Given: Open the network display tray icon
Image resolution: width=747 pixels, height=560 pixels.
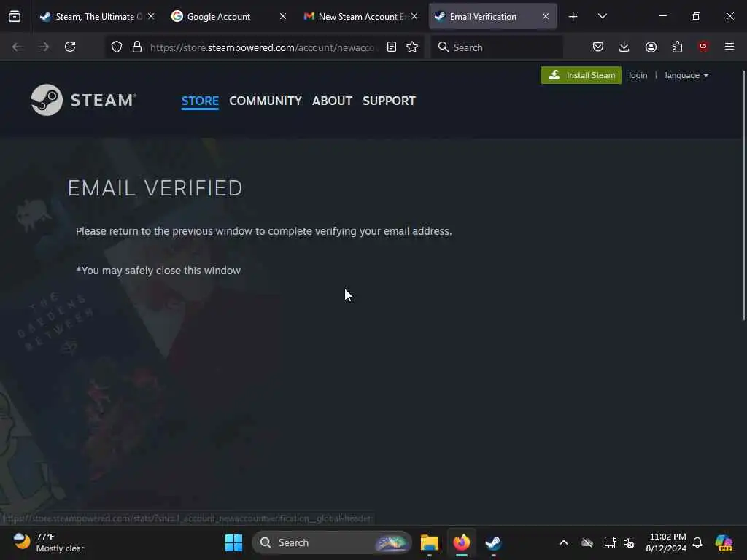Looking at the screenshot, I should pos(609,542).
